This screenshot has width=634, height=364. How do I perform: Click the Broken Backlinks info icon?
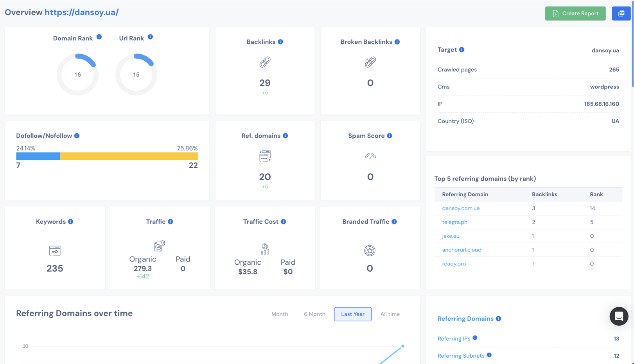point(397,42)
